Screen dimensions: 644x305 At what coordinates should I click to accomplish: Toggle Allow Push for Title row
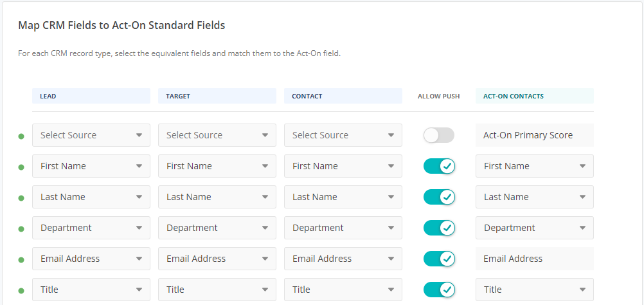click(438, 290)
